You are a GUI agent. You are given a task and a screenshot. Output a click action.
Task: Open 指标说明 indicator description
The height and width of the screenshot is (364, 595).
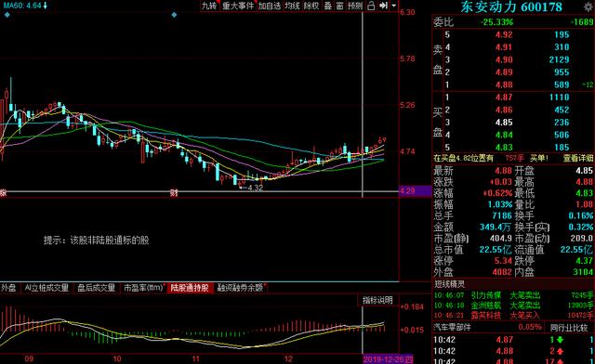[377, 300]
